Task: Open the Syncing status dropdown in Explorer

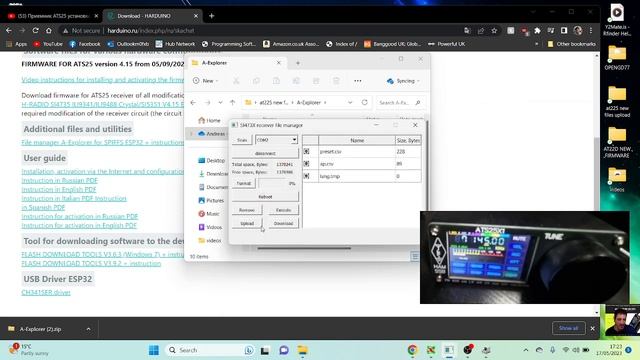Action: click(x=402, y=81)
